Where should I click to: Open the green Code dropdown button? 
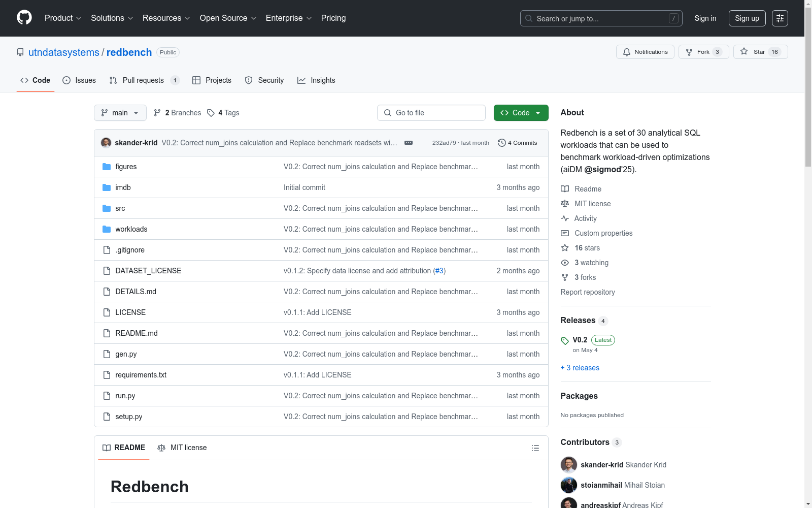(x=521, y=113)
